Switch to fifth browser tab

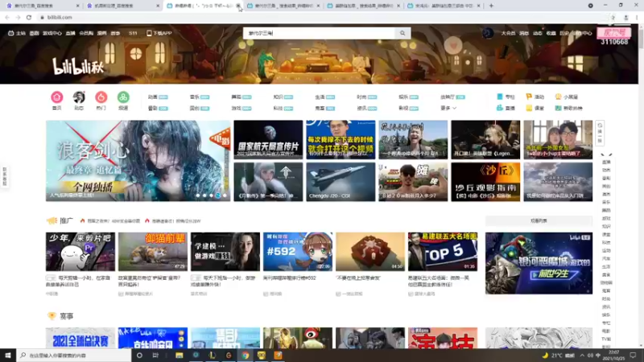pos(363,6)
